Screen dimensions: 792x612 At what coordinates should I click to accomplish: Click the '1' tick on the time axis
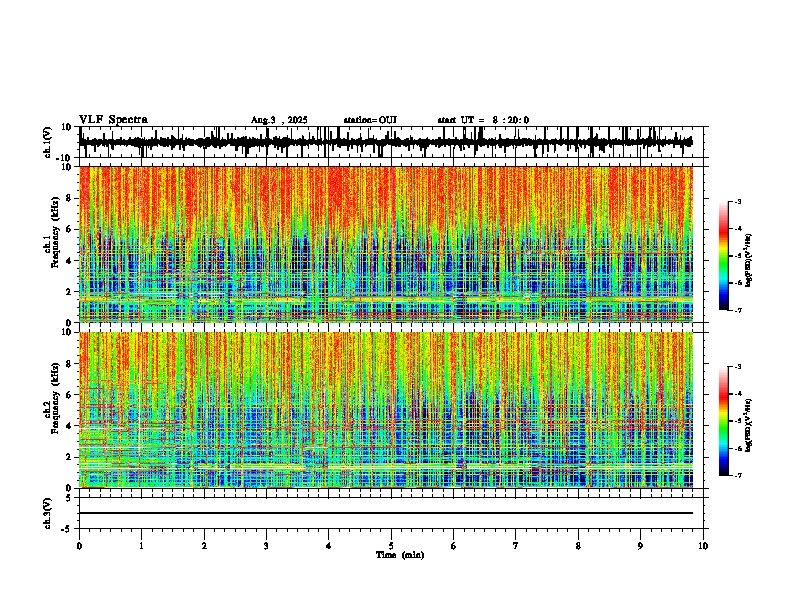141,546
